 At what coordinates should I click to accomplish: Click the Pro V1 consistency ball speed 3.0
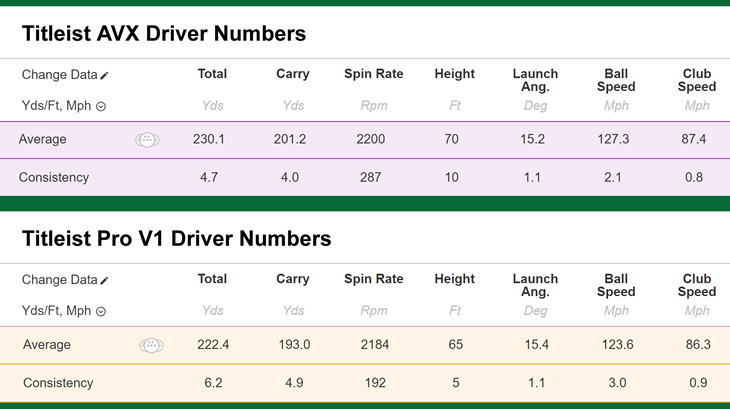617,383
